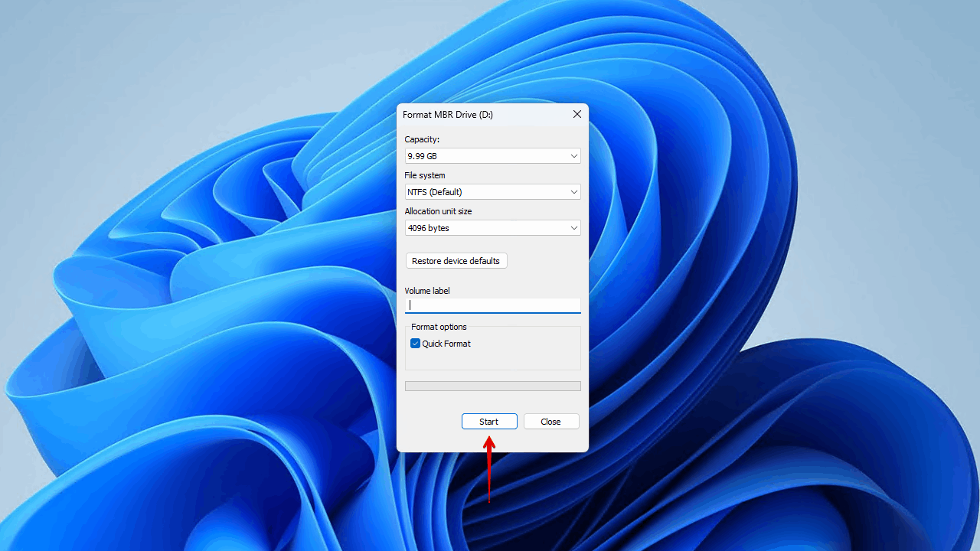
Task: Click the Restore device defaults button
Action: click(x=456, y=260)
